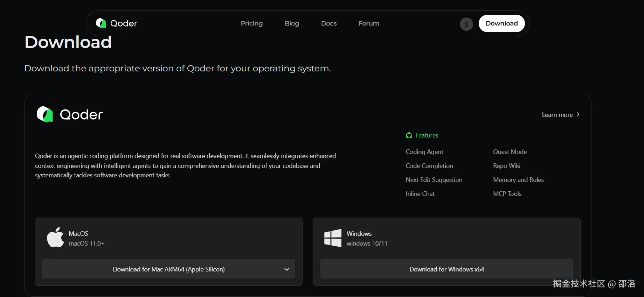Click the Qoder brand name in navbar
The image size is (644, 297).
click(124, 23)
